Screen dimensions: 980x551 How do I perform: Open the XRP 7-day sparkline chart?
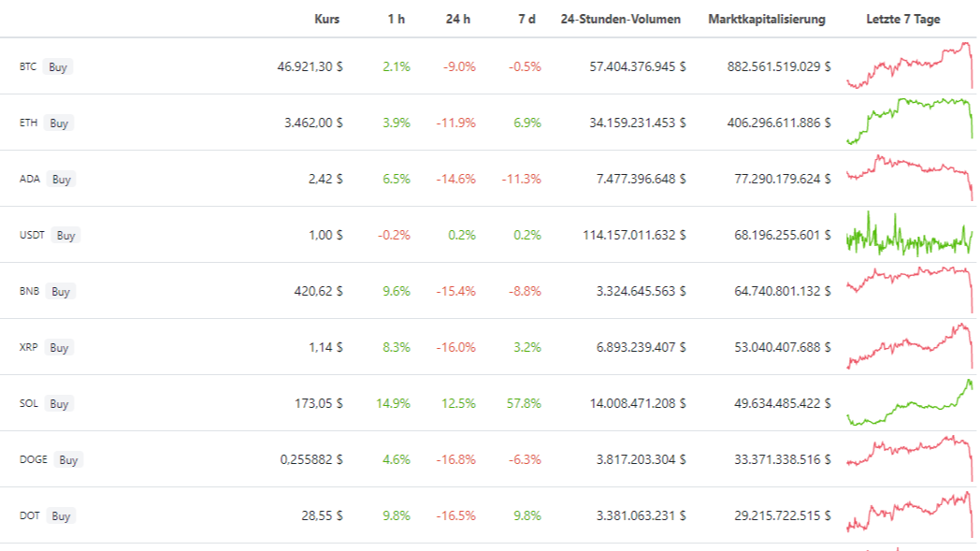[910, 346]
